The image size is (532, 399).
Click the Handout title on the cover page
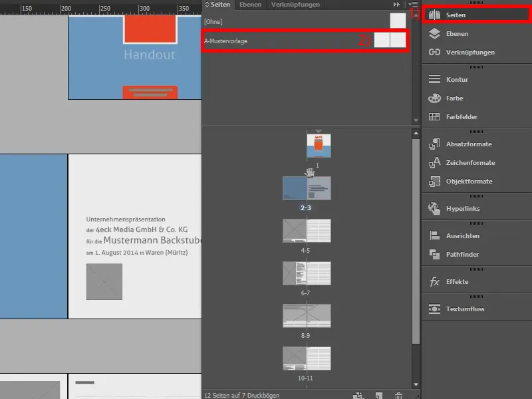click(150, 55)
